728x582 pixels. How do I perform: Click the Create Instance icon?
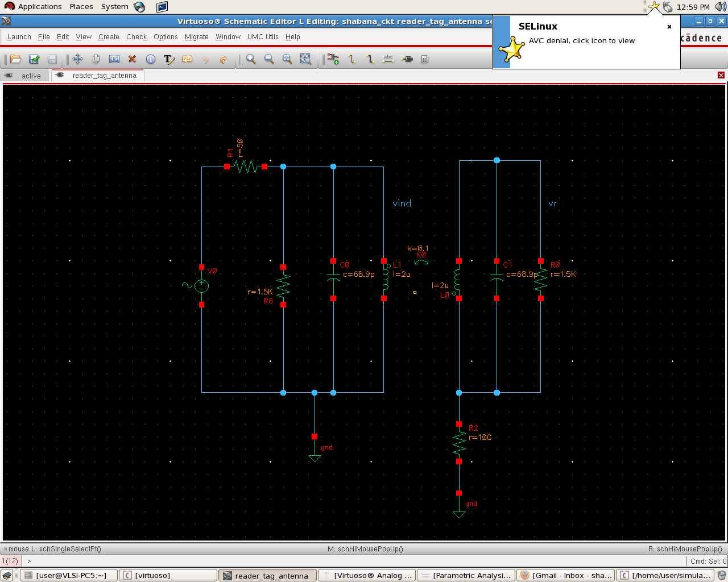[x=333, y=59]
